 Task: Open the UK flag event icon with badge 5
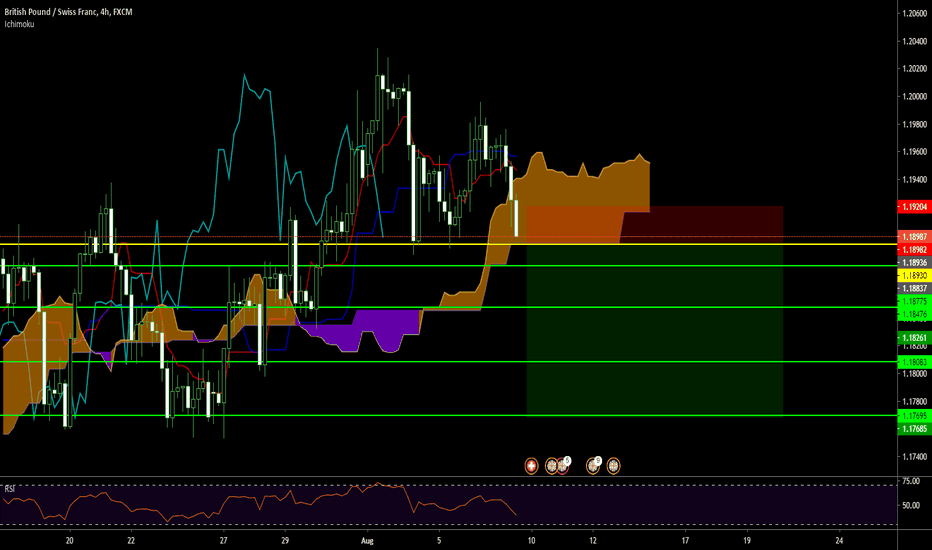click(x=562, y=466)
